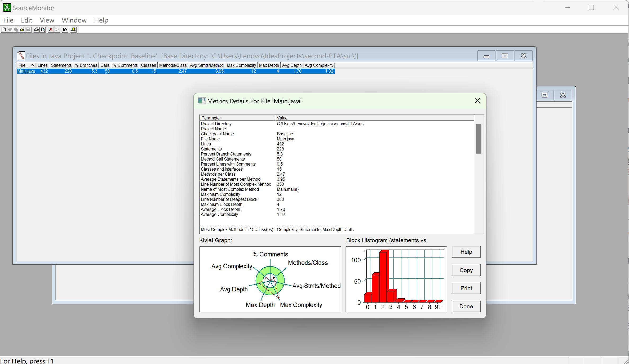629x364 pixels.
Task: Click the Help button in dialog
Action: tap(466, 252)
